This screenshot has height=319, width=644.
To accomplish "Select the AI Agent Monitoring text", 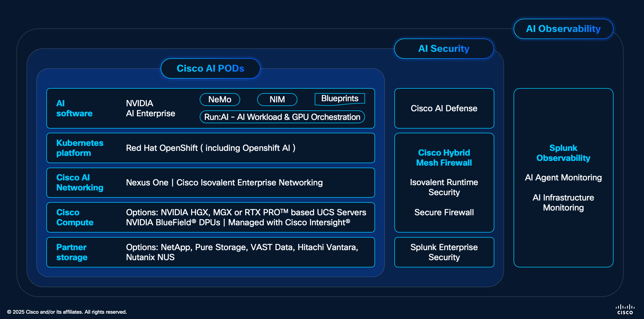I will click(x=563, y=177).
